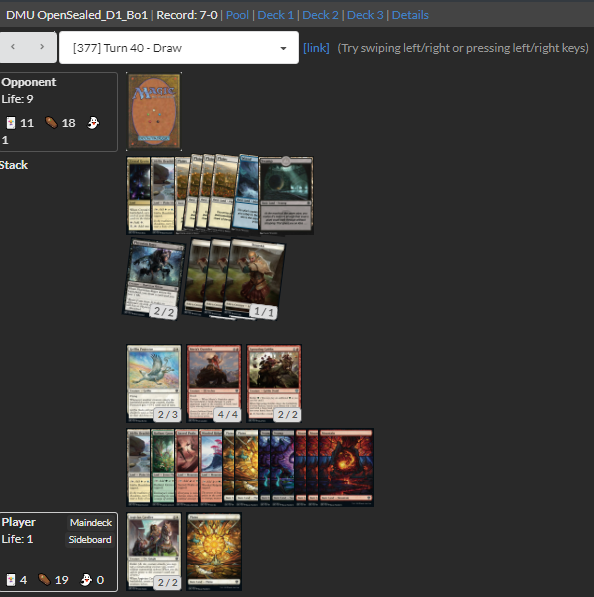Select the player's 4/4 red creature card
Screen dimensions: 594x597
point(214,383)
